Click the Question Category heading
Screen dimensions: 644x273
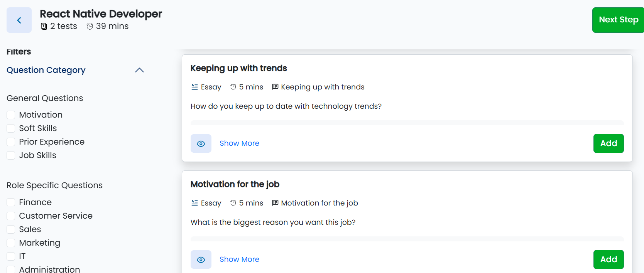pyautogui.click(x=46, y=70)
